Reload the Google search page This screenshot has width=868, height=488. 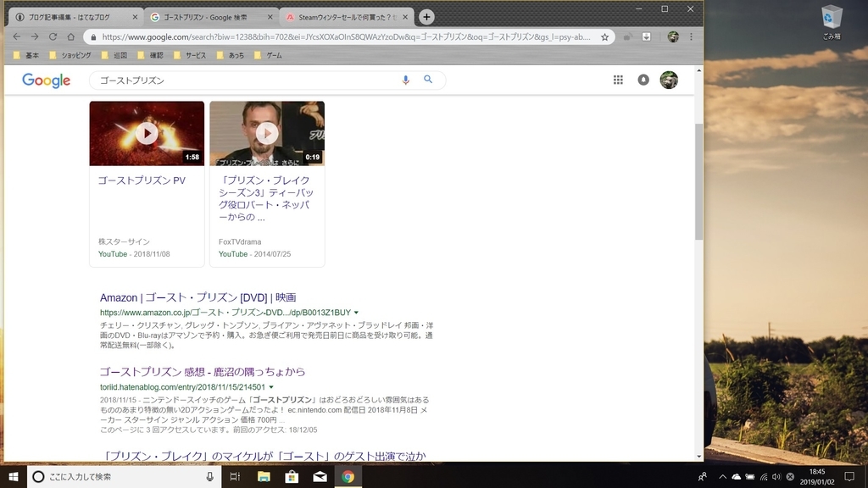(x=53, y=36)
